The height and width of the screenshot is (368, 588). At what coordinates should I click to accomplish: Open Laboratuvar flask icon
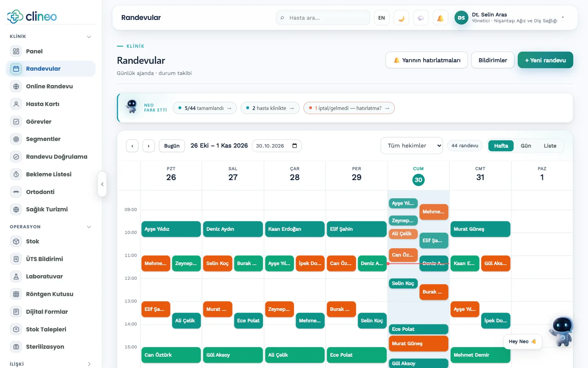click(x=16, y=276)
